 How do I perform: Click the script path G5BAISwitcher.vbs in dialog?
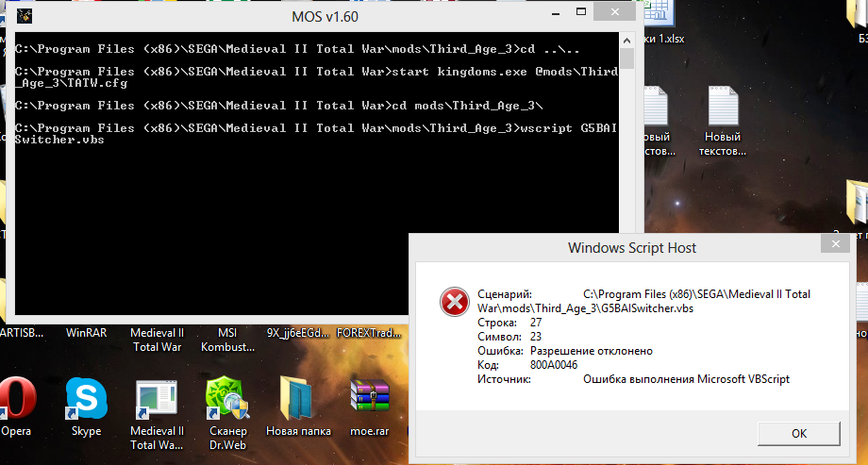[x=643, y=301]
